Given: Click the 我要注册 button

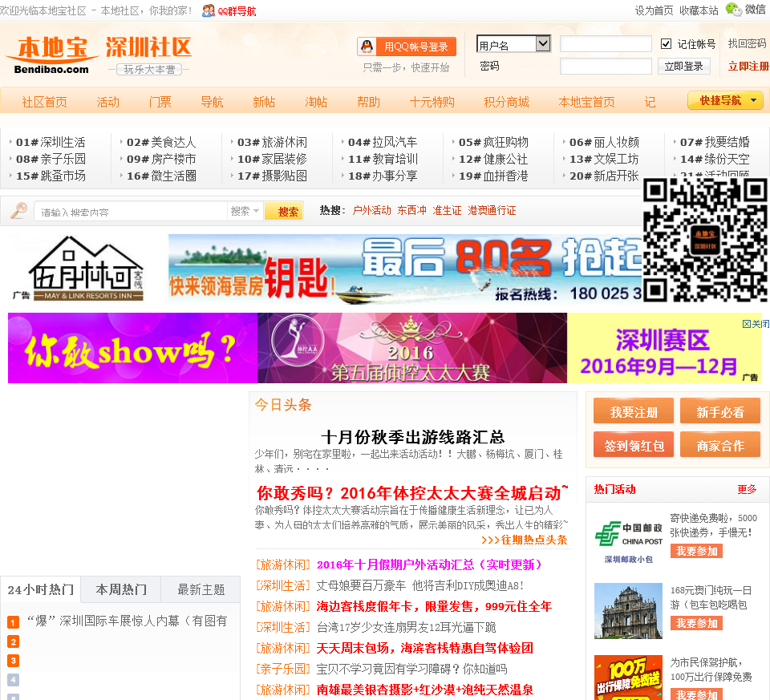Looking at the screenshot, I should point(634,411).
